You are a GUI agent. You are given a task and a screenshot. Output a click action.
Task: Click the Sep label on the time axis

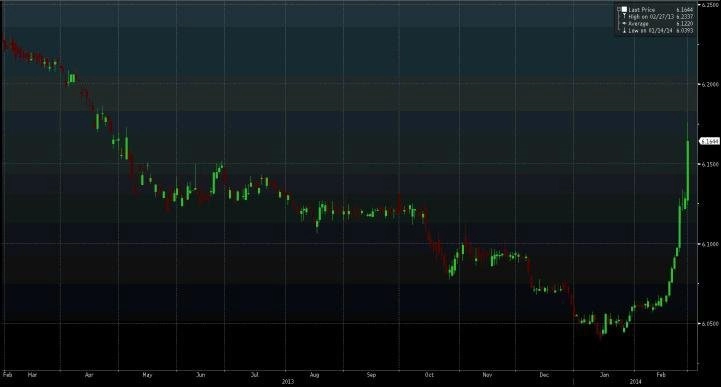tap(372, 375)
